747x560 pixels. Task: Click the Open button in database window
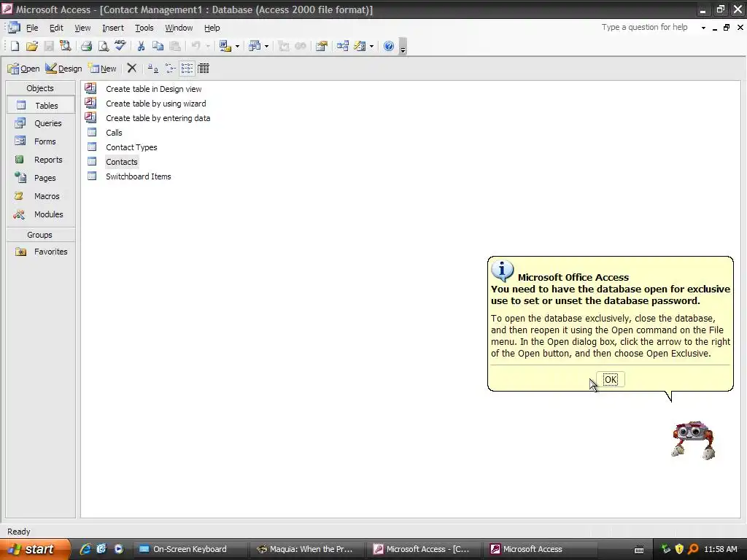click(x=23, y=69)
